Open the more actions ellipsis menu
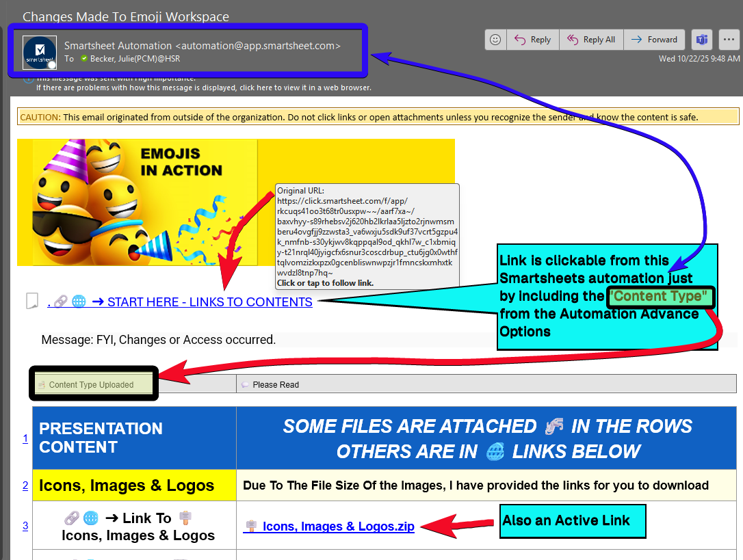The image size is (743, 560). coord(729,40)
